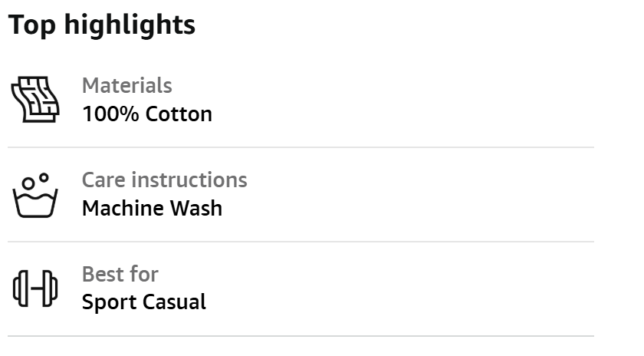Select the Sport Casual value
Viewport: 644px width, 356px height.
click(143, 302)
